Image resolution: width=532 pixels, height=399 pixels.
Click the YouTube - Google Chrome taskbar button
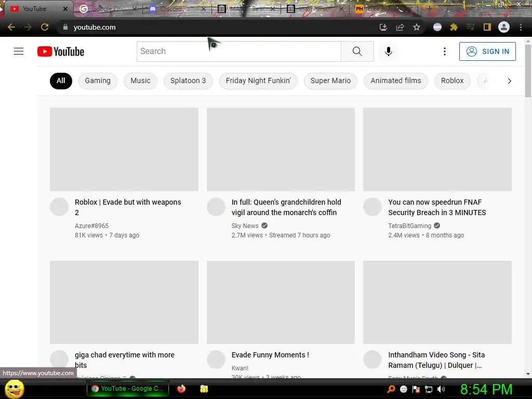point(128,389)
